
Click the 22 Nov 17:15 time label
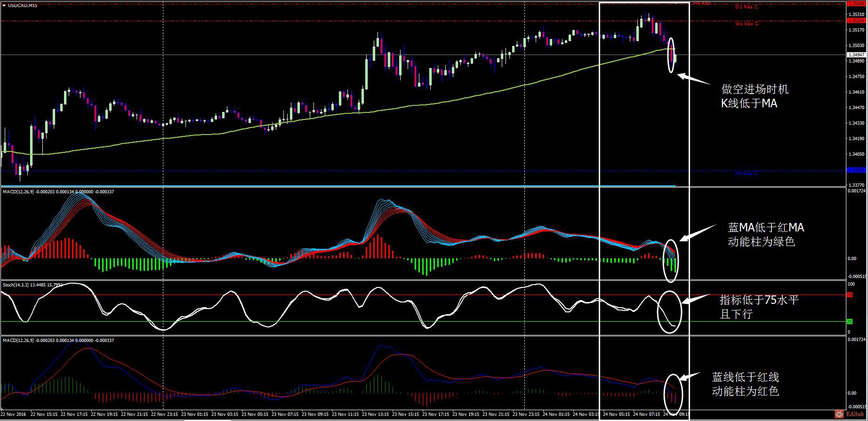pos(74,414)
